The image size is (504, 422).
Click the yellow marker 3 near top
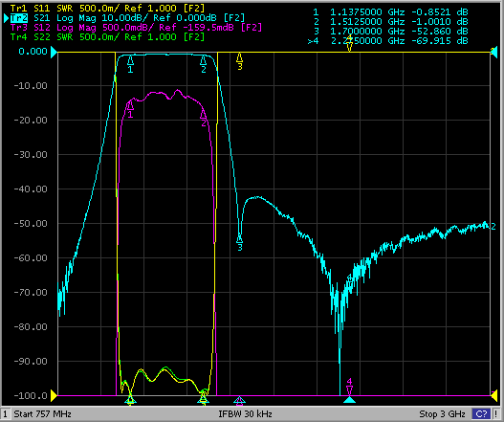coord(239,61)
